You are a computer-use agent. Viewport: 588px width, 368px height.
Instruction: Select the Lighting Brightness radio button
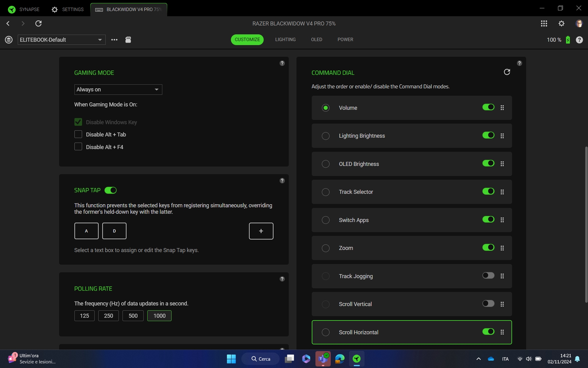(x=326, y=136)
